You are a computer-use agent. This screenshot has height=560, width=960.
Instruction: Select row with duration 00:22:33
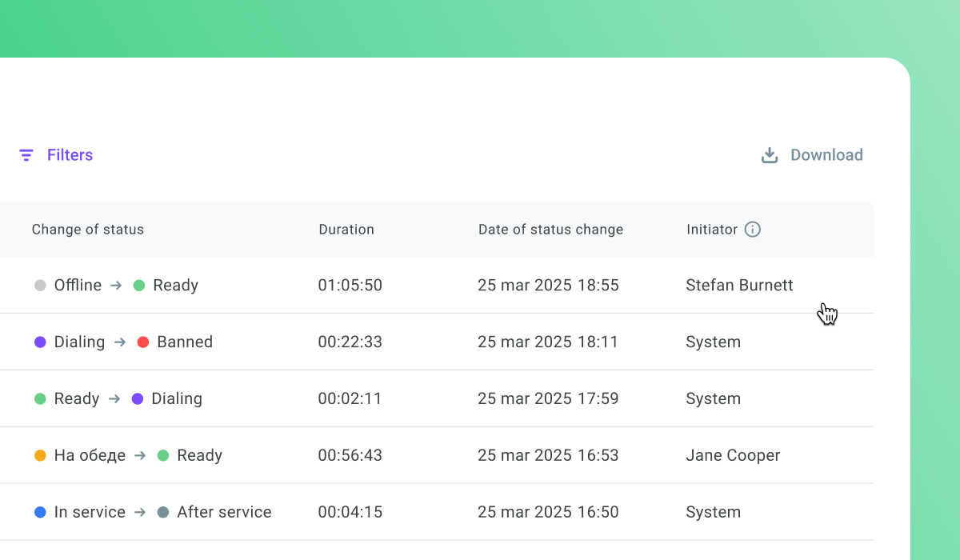click(437, 342)
